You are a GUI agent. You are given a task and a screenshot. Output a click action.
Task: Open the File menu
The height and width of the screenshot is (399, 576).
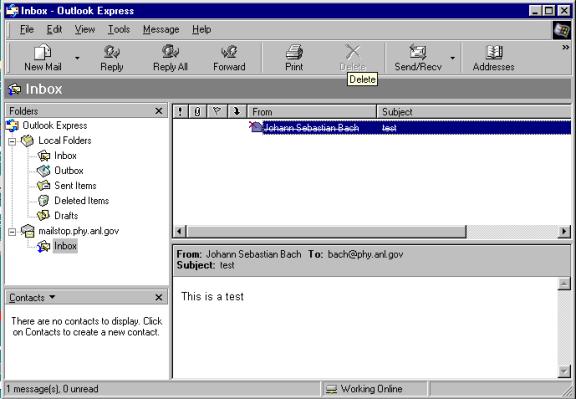coord(27,29)
